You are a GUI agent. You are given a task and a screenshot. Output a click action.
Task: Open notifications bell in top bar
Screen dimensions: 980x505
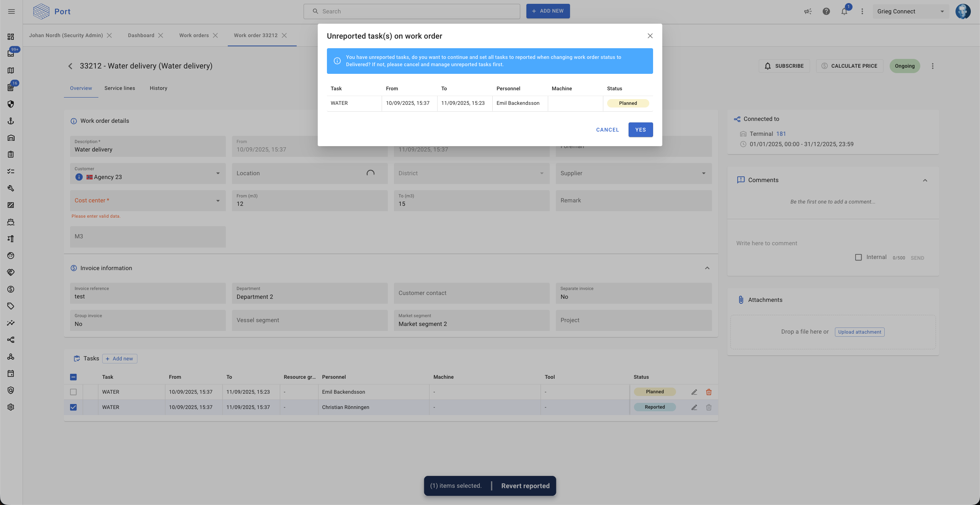coord(844,11)
